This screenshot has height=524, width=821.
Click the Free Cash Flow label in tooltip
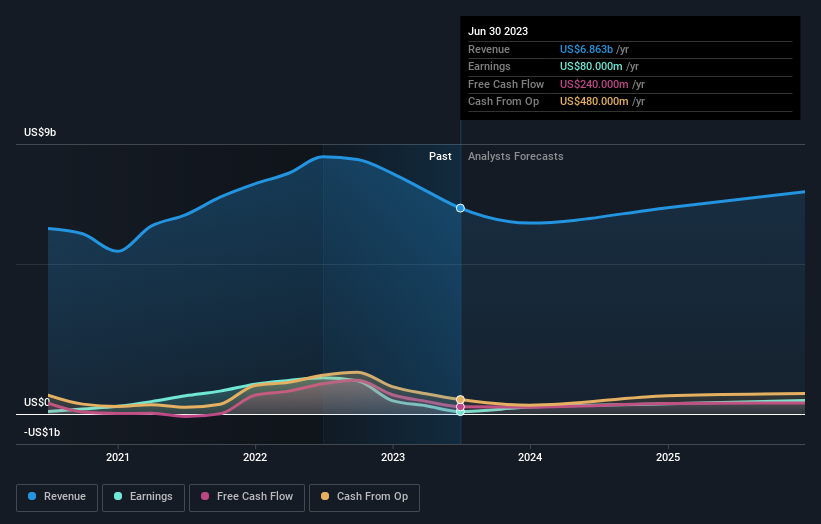[506, 84]
